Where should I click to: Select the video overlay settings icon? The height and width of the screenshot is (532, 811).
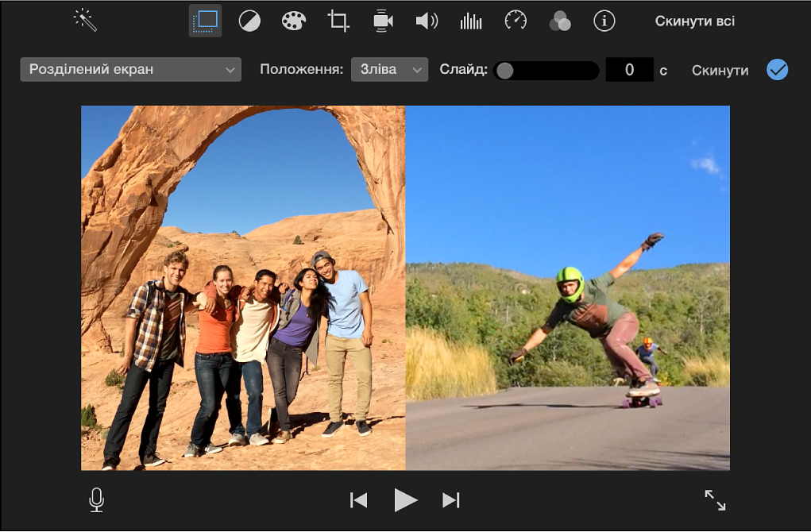point(205,21)
